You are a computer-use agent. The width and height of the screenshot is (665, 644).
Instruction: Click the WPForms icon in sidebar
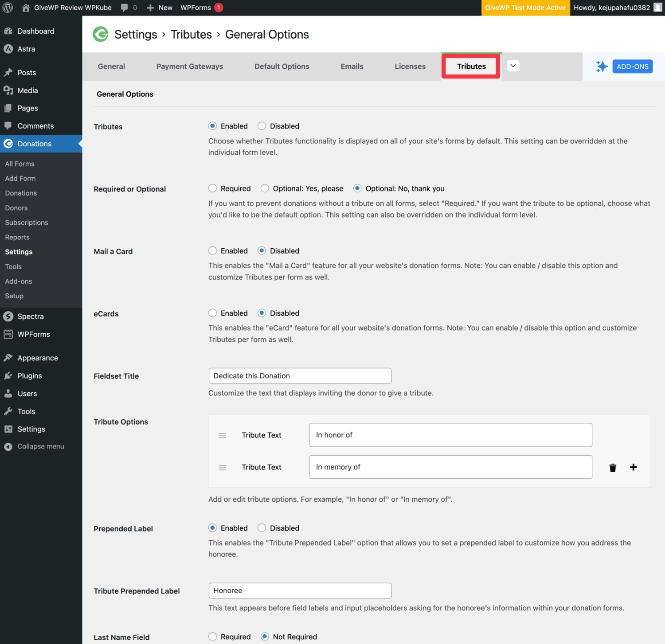8,334
